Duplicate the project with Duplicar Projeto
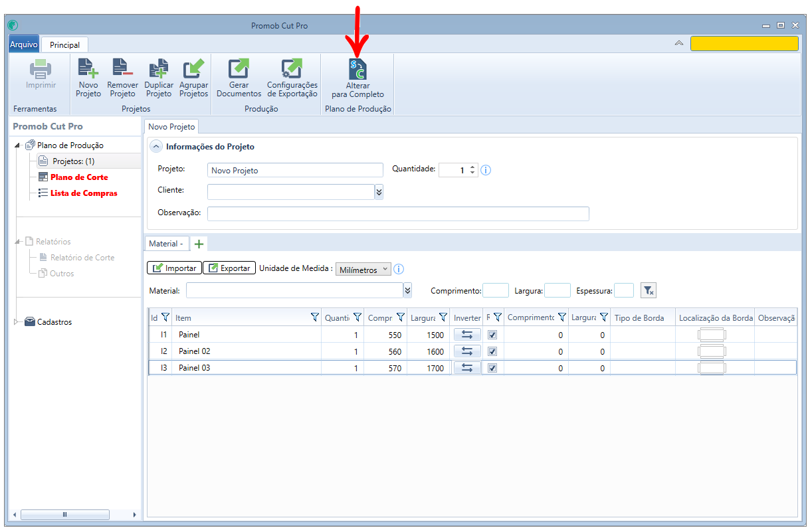This screenshot has width=808, height=532. click(159, 78)
